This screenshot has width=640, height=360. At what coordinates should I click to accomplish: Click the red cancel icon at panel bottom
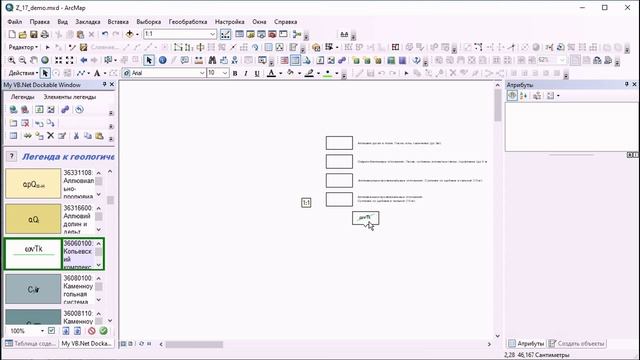[92, 331]
